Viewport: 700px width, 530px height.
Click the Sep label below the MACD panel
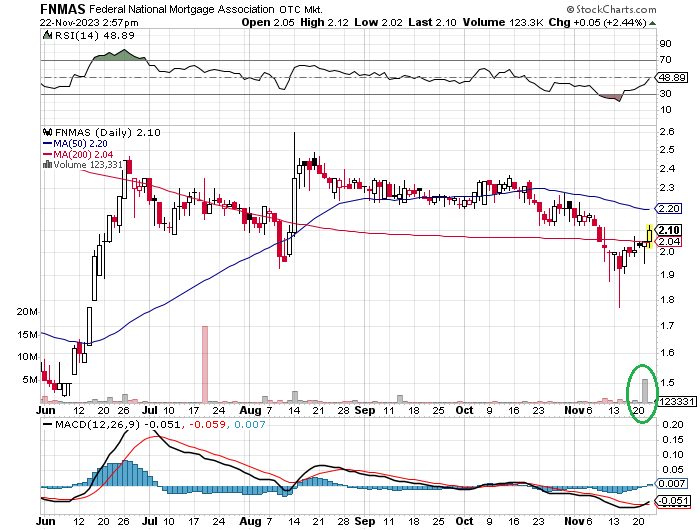pyautogui.click(x=365, y=521)
